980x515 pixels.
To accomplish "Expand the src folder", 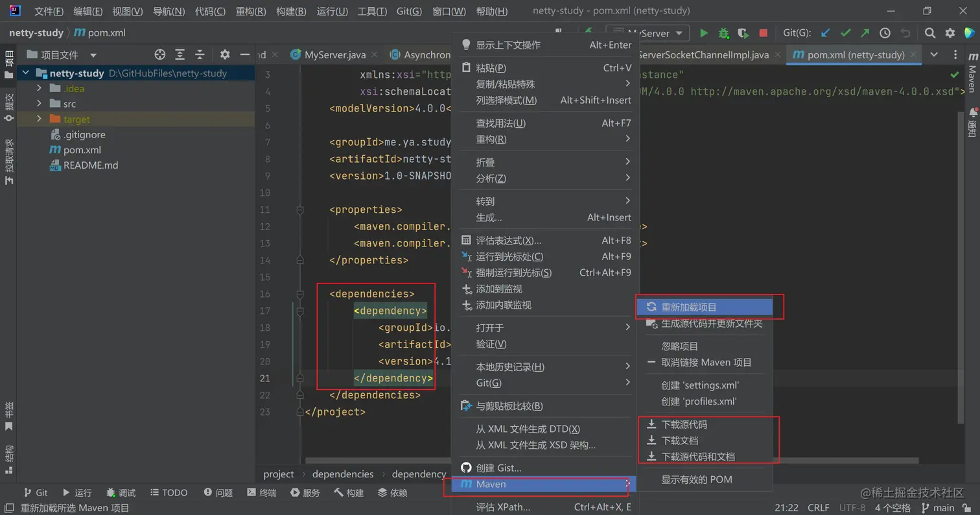I will [x=39, y=104].
